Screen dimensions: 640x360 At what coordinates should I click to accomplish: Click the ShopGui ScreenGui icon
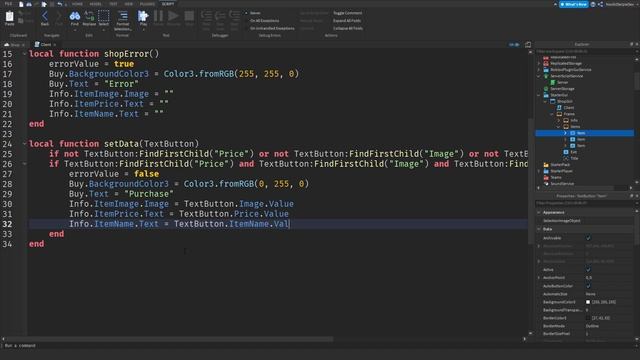553,101
